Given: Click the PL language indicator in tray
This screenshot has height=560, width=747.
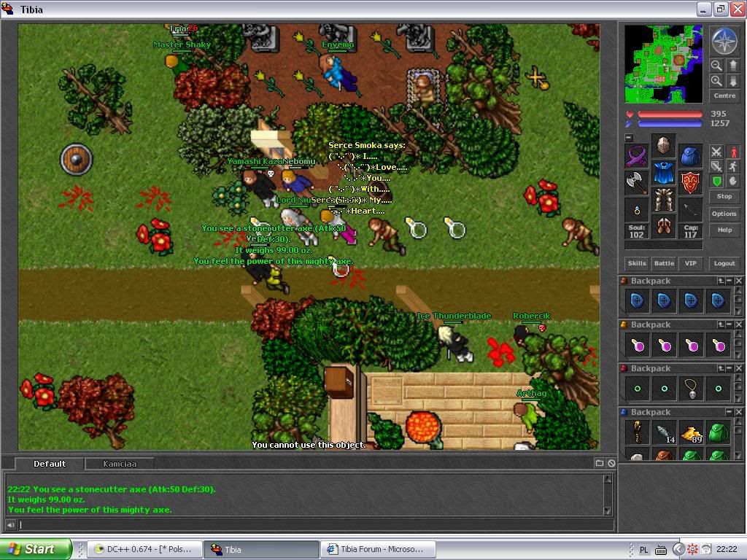Looking at the screenshot, I should pyautogui.click(x=643, y=550).
